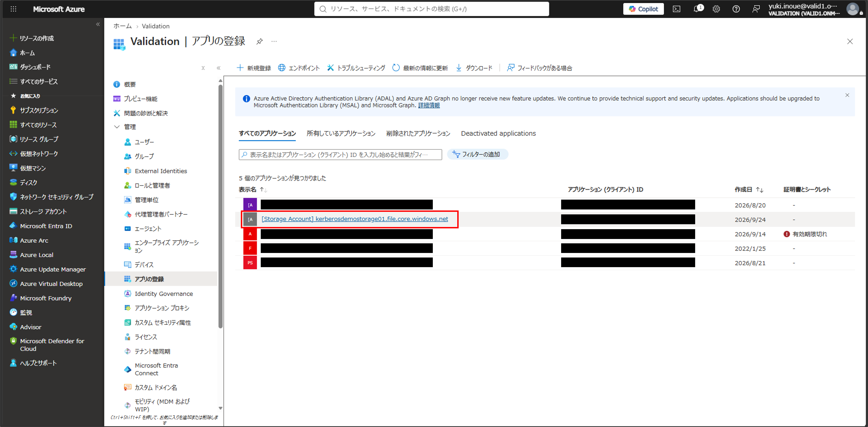The height and width of the screenshot is (427, 868).
Task: Sort the list by 表示名 column
Action: click(253, 190)
